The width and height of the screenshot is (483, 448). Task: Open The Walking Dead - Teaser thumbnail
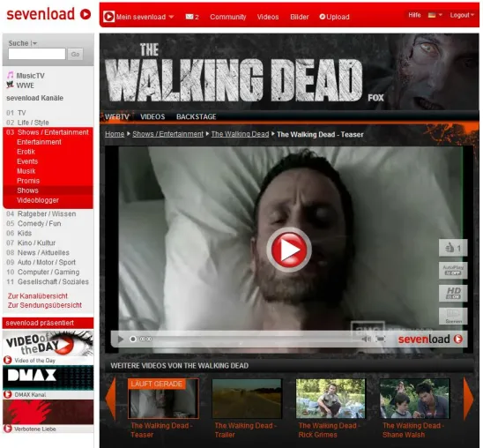tap(163, 399)
